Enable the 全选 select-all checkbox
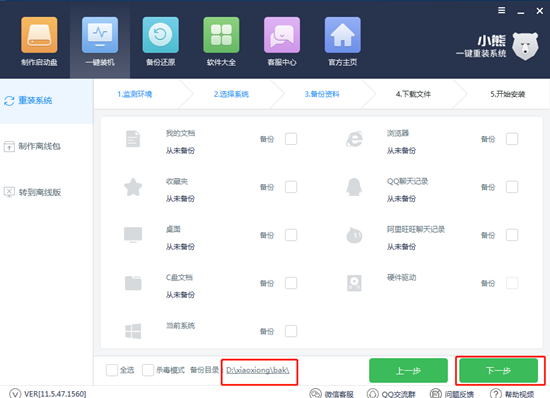Image resolution: width=550 pixels, height=398 pixels. coord(112,370)
